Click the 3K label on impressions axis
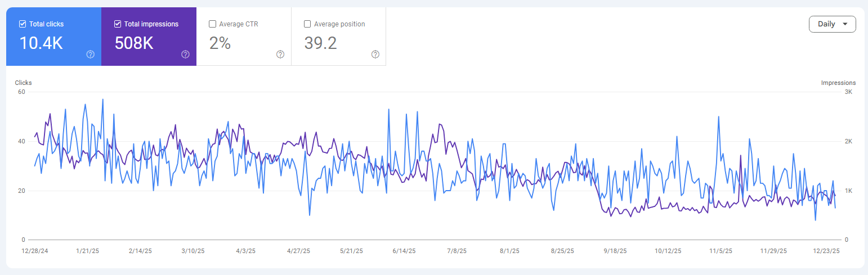 point(848,92)
